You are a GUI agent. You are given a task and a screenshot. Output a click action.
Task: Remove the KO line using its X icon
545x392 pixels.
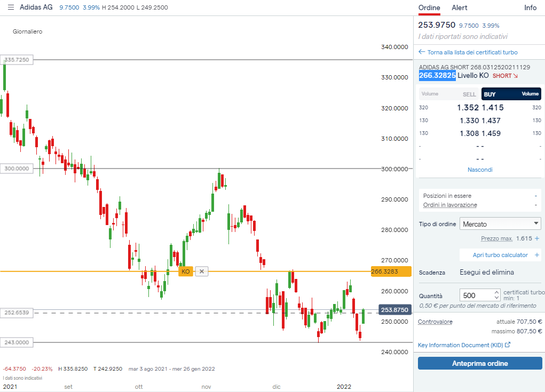point(201,271)
